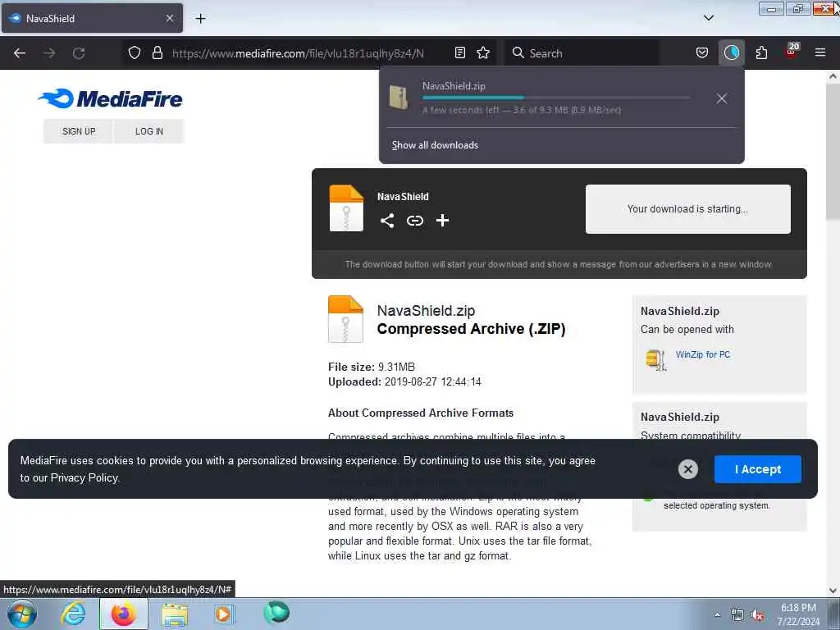Open Show all downloads
The width and height of the screenshot is (840, 630).
click(x=435, y=145)
